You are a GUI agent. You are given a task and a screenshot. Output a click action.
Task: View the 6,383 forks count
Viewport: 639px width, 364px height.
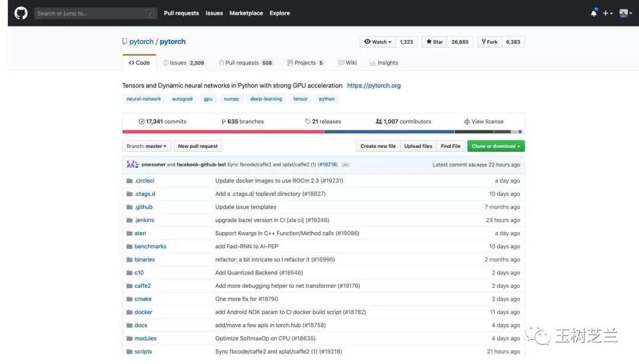[513, 42]
